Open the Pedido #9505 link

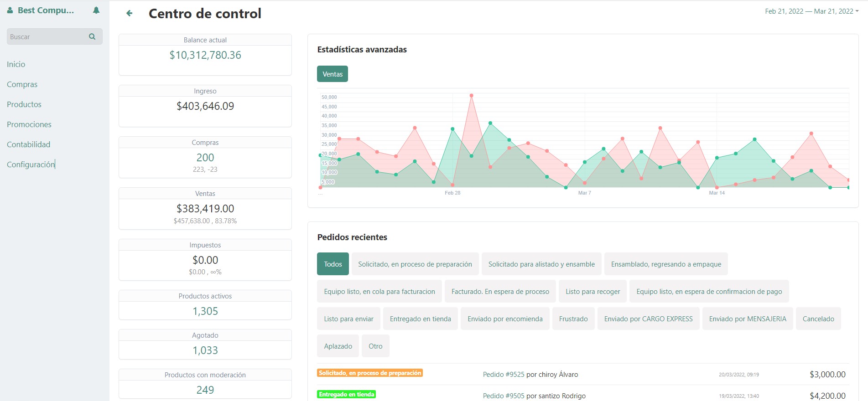click(503, 396)
